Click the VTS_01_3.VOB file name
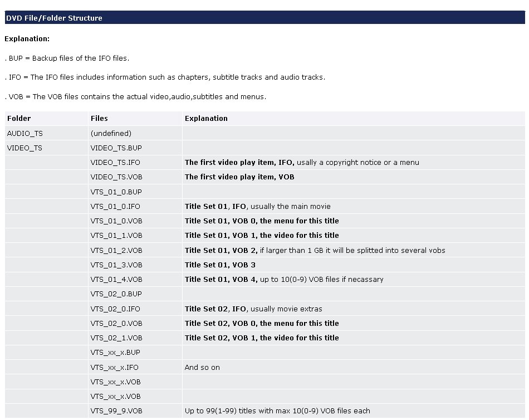This screenshot has height=420, width=529. pos(116,265)
